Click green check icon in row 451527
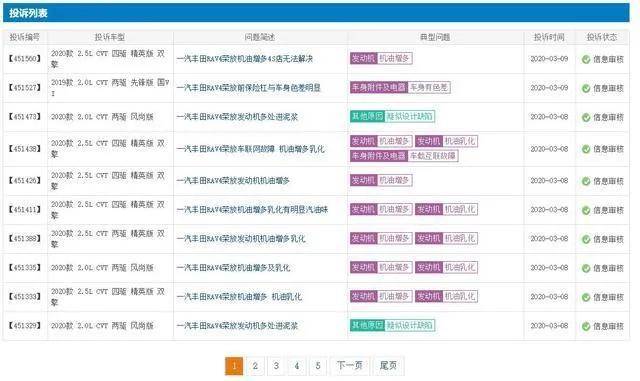Image resolution: width=640 pixels, height=381 pixels. click(x=586, y=88)
